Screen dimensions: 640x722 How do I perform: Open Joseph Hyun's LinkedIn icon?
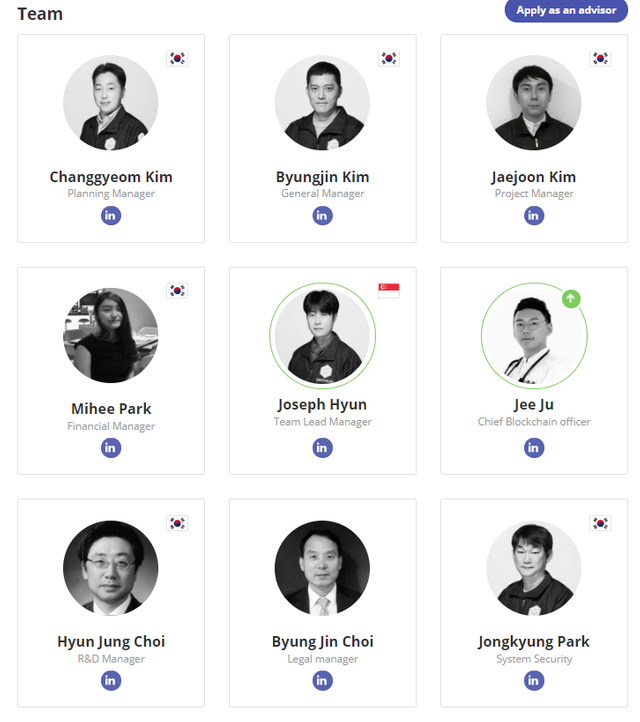pyautogui.click(x=322, y=447)
